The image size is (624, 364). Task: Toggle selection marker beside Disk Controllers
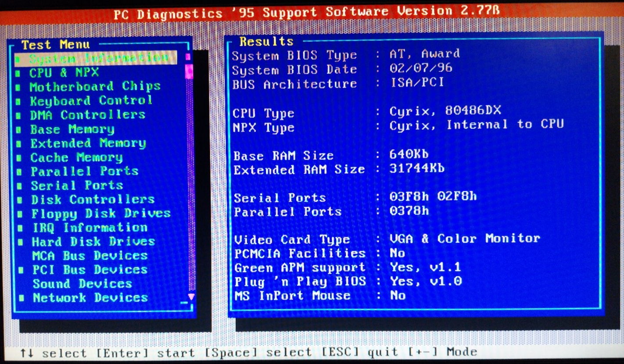[x=19, y=200]
